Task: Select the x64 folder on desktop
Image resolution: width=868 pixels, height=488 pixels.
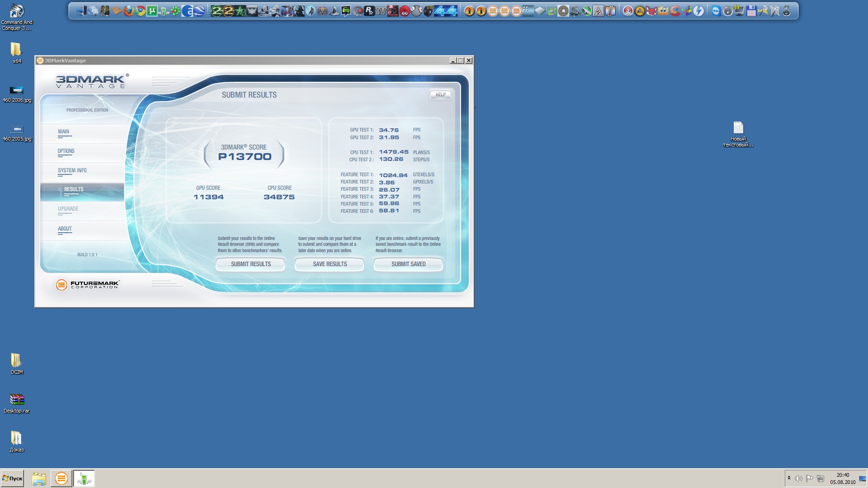Action: coord(17,52)
